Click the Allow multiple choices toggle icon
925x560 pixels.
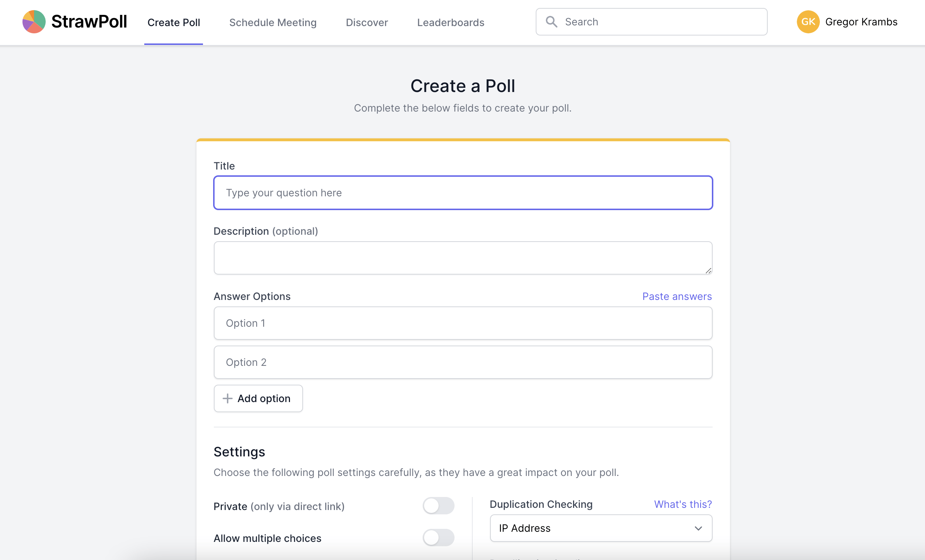pos(439,538)
